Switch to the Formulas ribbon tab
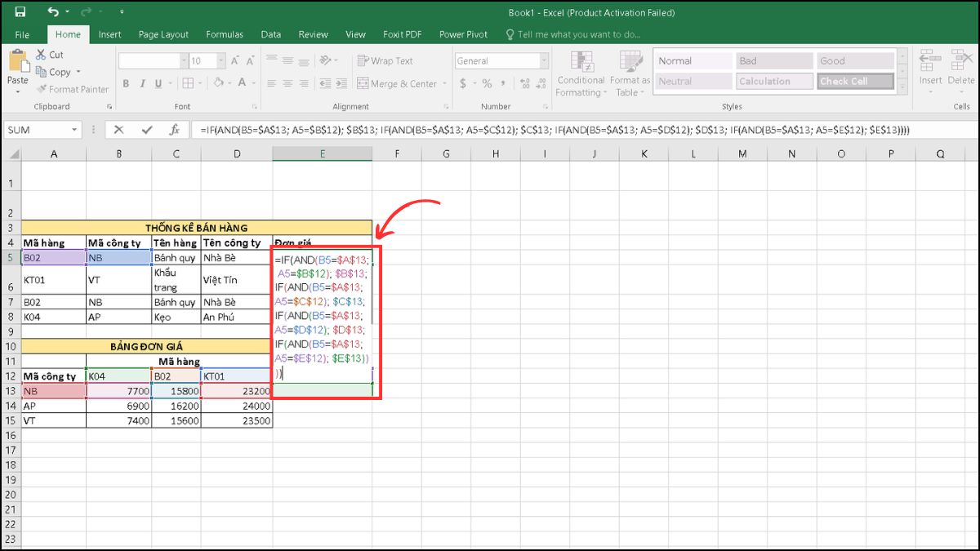Viewport: 980px width, 551px height. pos(225,34)
